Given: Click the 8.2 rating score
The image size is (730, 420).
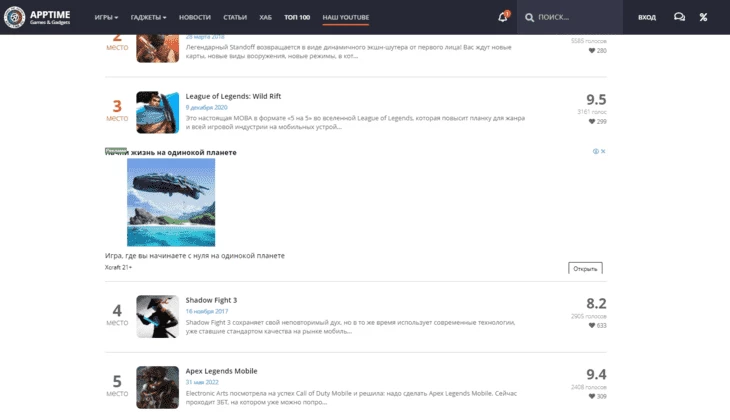Looking at the screenshot, I should coord(596,304).
